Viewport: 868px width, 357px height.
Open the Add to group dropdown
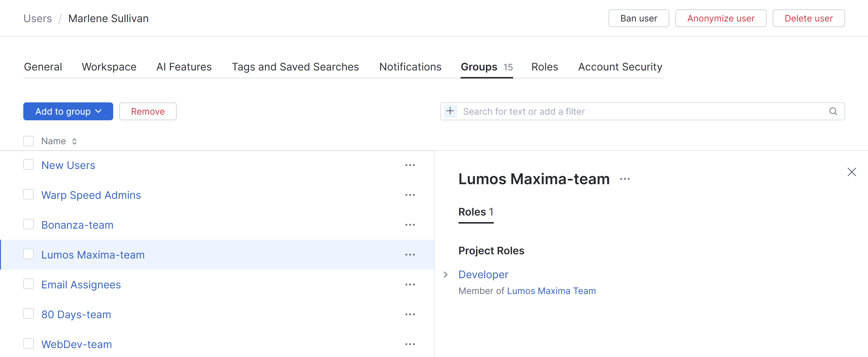[x=68, y=111]
